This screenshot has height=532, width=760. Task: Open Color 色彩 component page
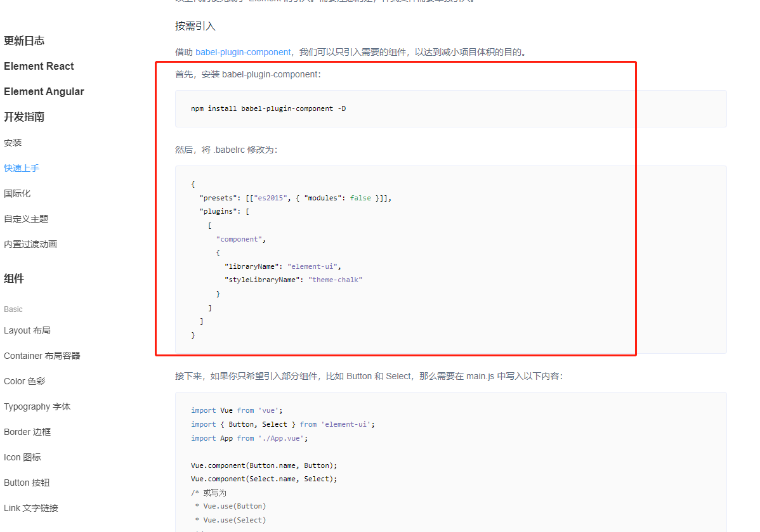click(x=24, y=381)
